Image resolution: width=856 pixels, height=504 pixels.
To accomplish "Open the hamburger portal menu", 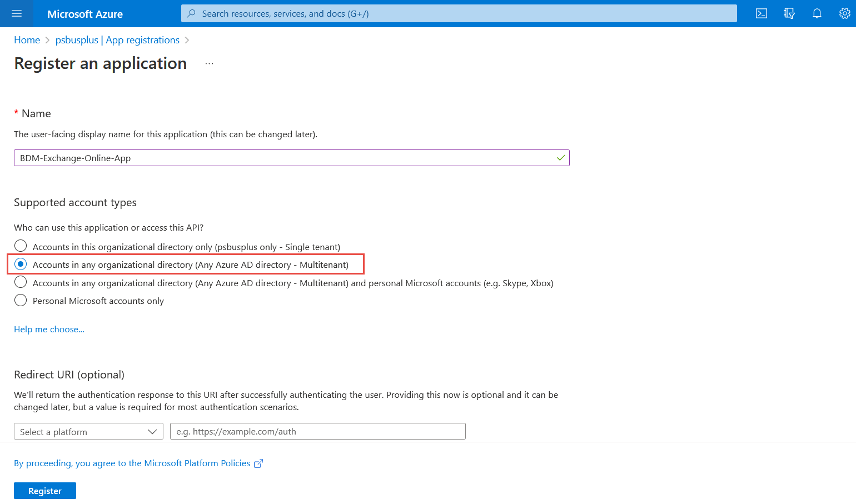I will tap(17, 13).
